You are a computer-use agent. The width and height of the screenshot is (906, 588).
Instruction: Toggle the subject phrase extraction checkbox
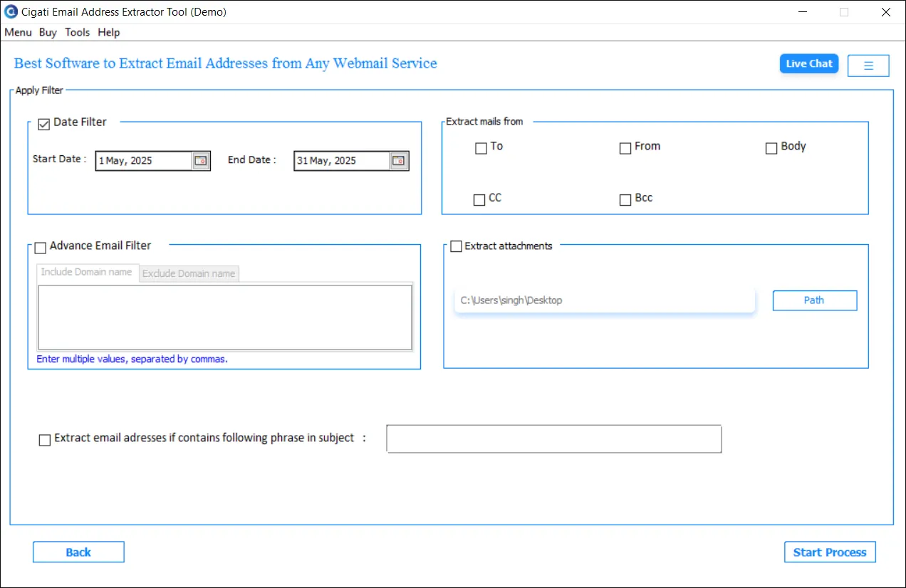[45, 440]
